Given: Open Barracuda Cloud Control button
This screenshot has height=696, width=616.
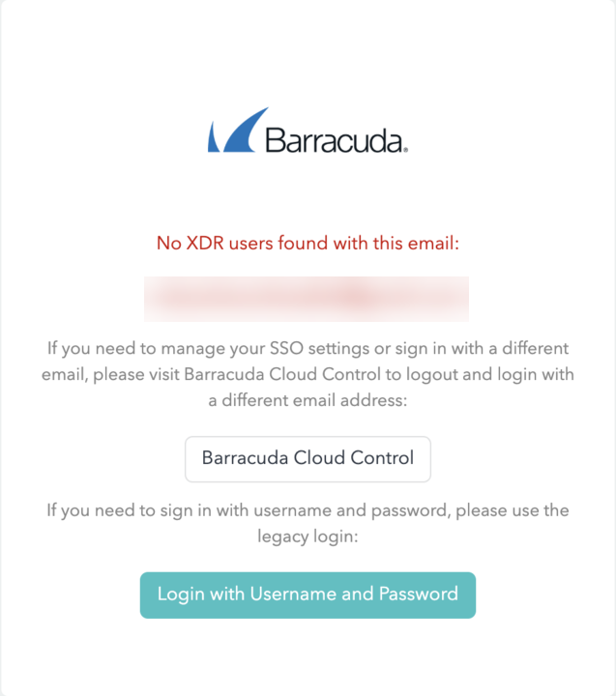Looking at the screenshot, I should coord(308,458).
